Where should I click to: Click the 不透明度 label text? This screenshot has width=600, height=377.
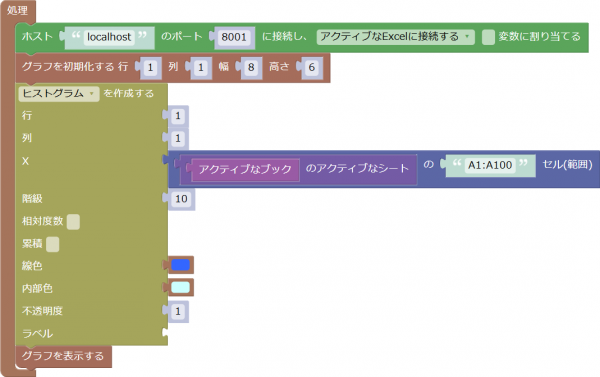click(x=42, y=311)
